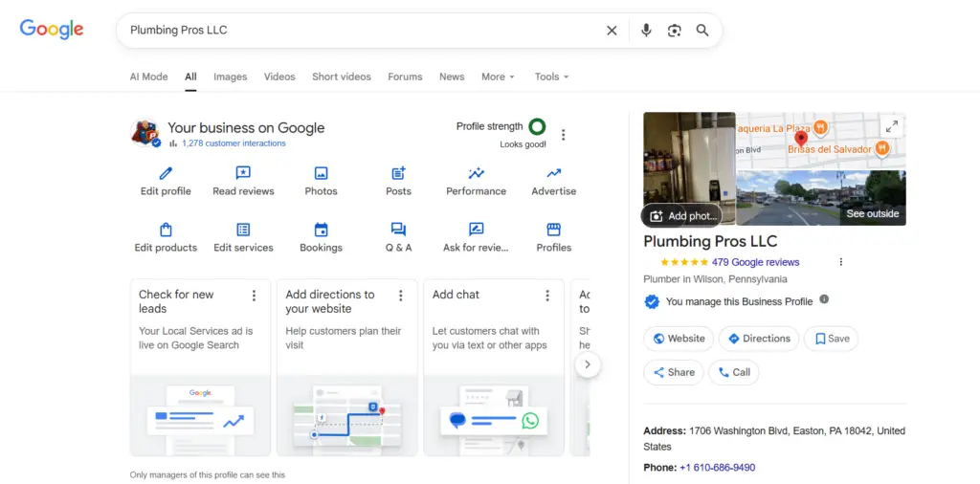980x484 pixels.
Task: Open 479 Google reviews link
Action: 753,262
